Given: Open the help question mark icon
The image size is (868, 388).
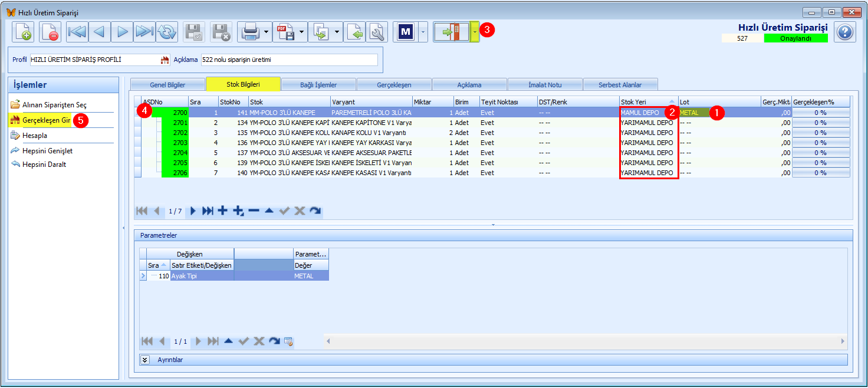Looking at the screenshot, I should pos(845,32).
